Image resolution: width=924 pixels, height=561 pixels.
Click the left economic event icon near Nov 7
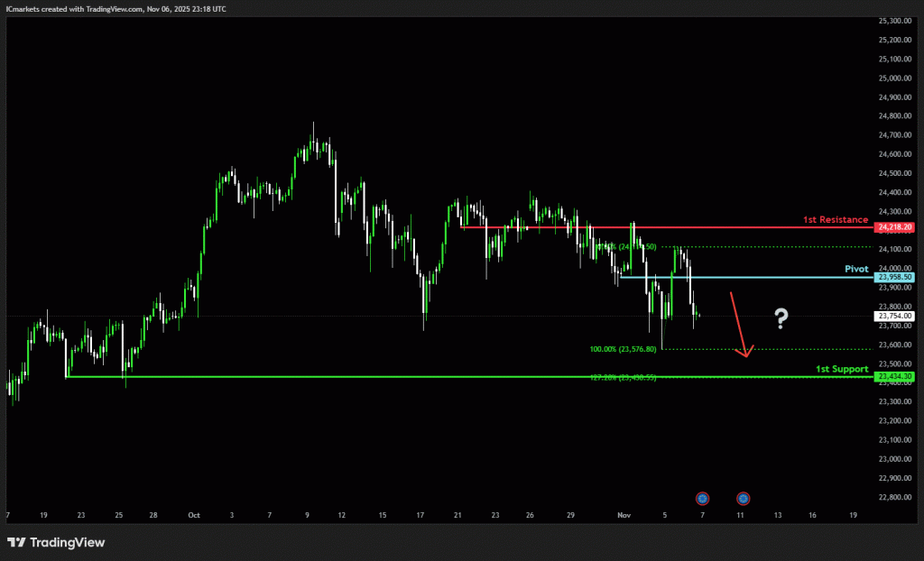pyautogui.click(x=702, y=498)
